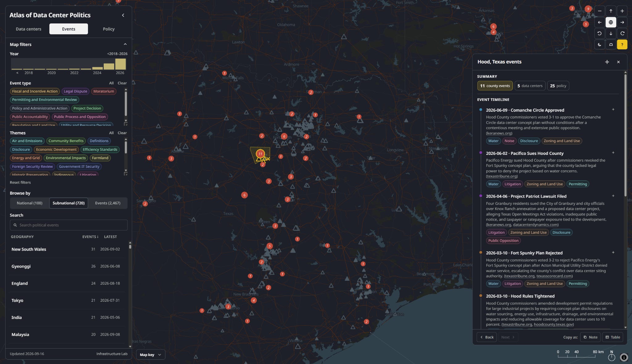Open help via yellow question mark button
Image resolution: width=632 pixels, height=364 pixels.
coord(622,44)
